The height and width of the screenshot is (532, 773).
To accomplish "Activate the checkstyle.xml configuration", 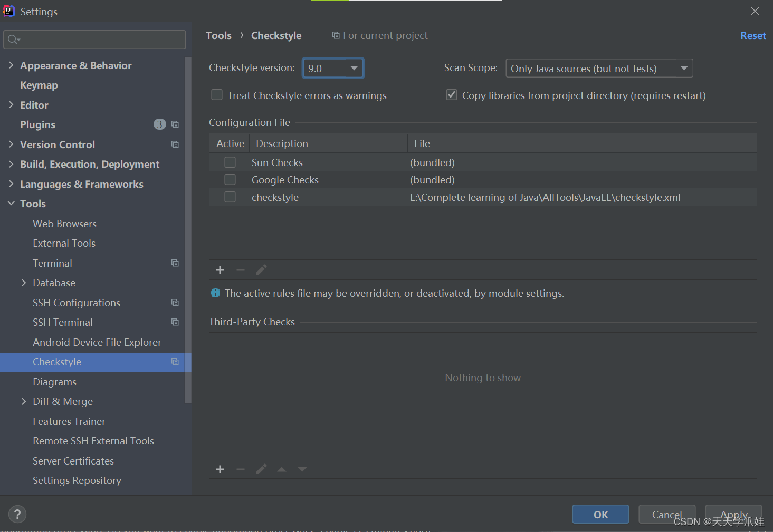I will (230, 197).
